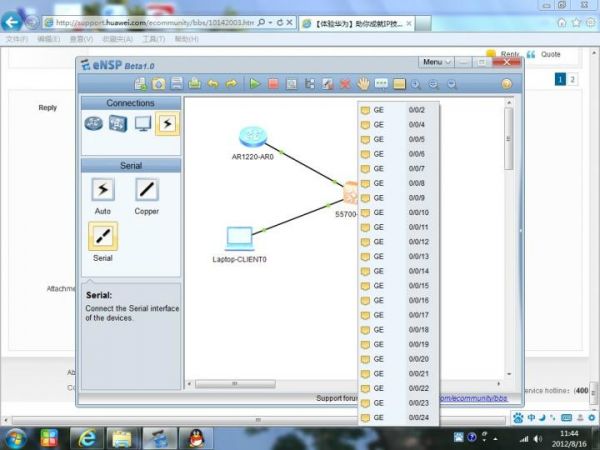
Task: Click the browser back arrow button
Action: pos(11,23)
